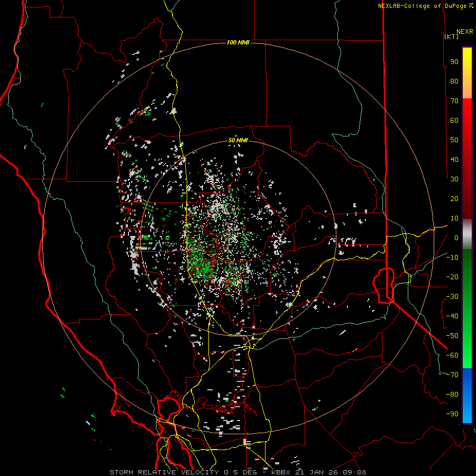
Task: Click the positive 80 knot scale value
Action: (454, 81)
